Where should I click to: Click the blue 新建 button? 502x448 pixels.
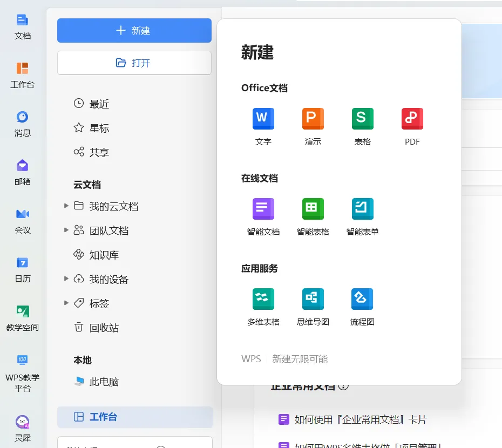tap(134, 30)
